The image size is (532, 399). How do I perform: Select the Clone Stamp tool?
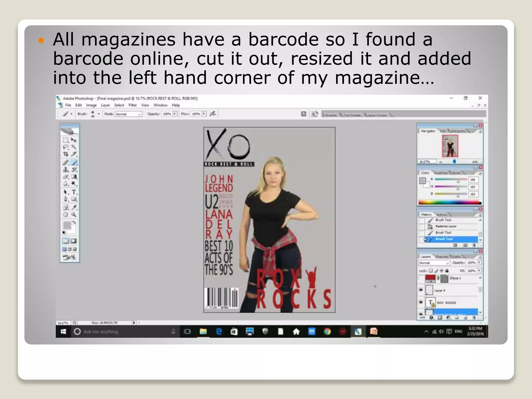(x=66, y=170)
